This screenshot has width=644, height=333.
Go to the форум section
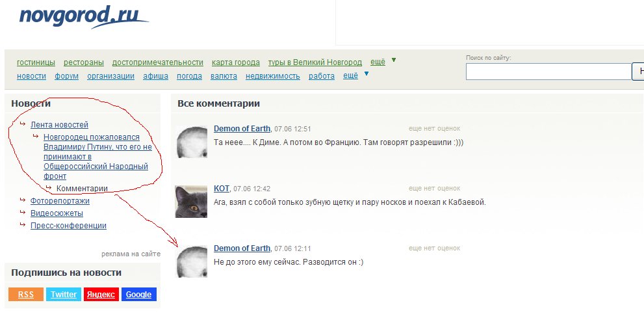click(66, 76)
